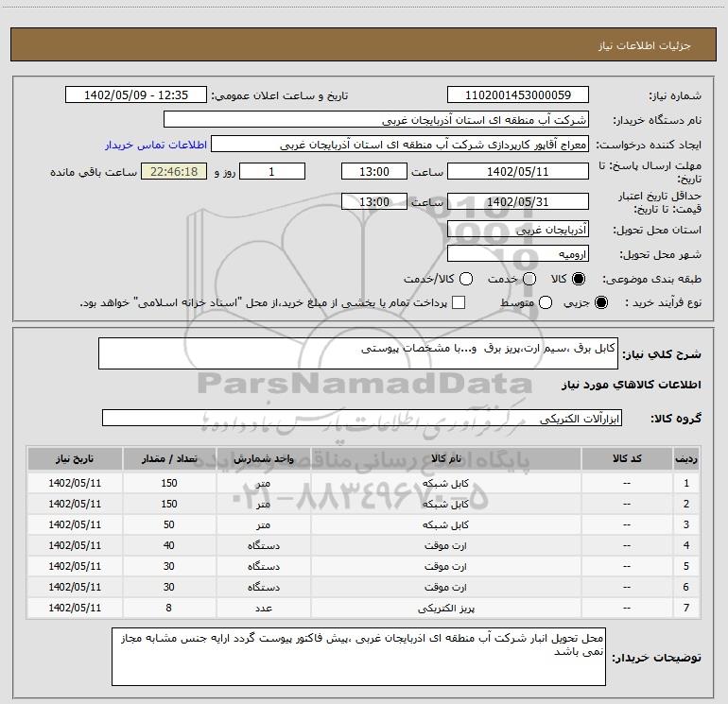Click the اطلاعات کالاهای مورد نیاز section heading
This screenshot has height=704, width=728.
(x=632, y=385)
